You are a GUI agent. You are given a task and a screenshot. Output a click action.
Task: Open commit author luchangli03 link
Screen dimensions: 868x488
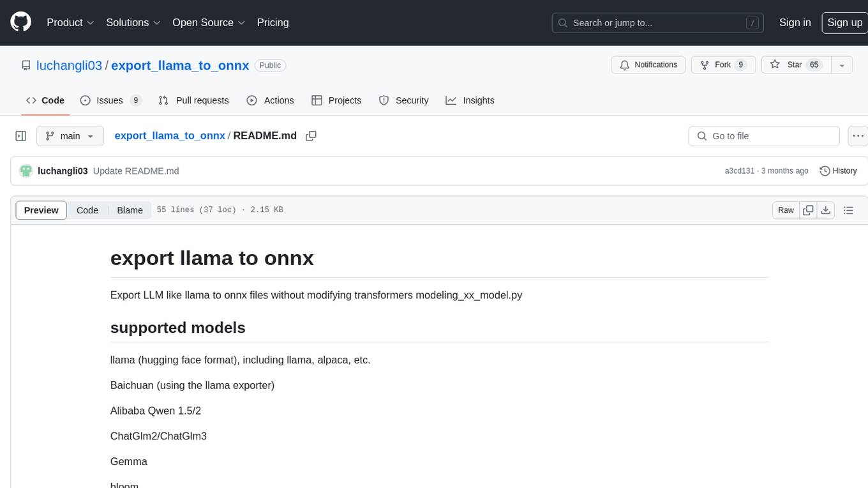tap(63, 171)
